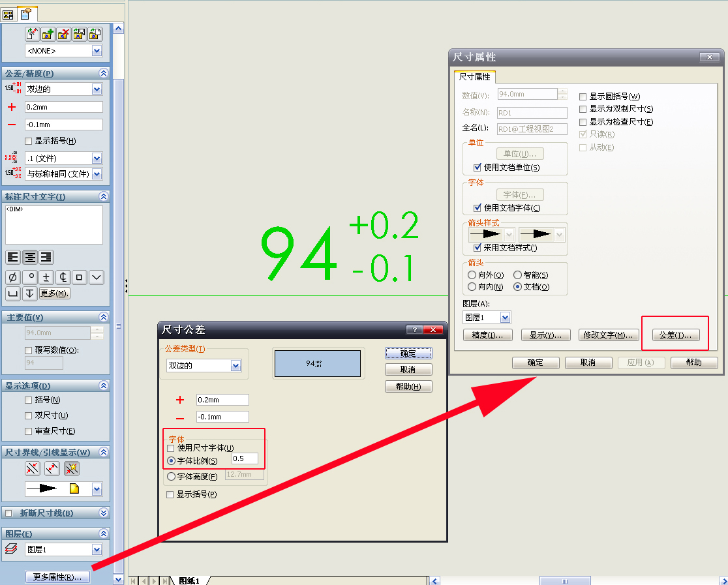Screen dimensions: 728x585
Task: Click the layers icon in 图层 panel
Action: click(9, 549)
